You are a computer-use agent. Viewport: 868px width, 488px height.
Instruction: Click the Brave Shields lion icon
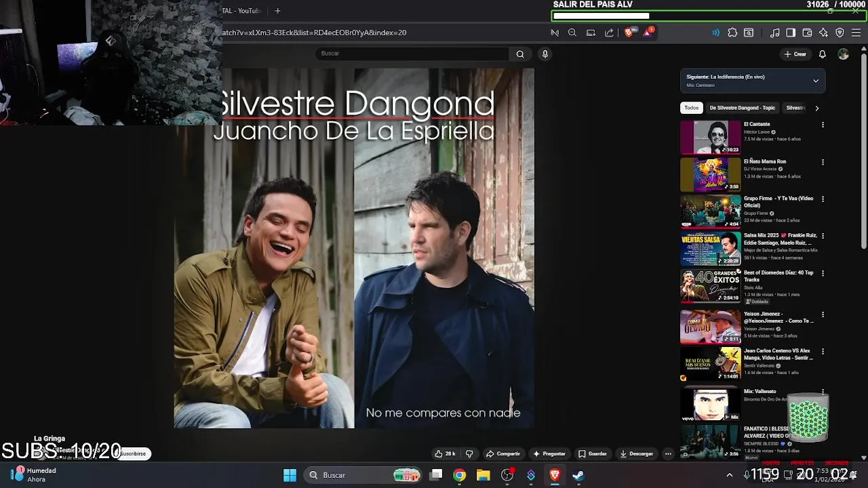[629, 33]
